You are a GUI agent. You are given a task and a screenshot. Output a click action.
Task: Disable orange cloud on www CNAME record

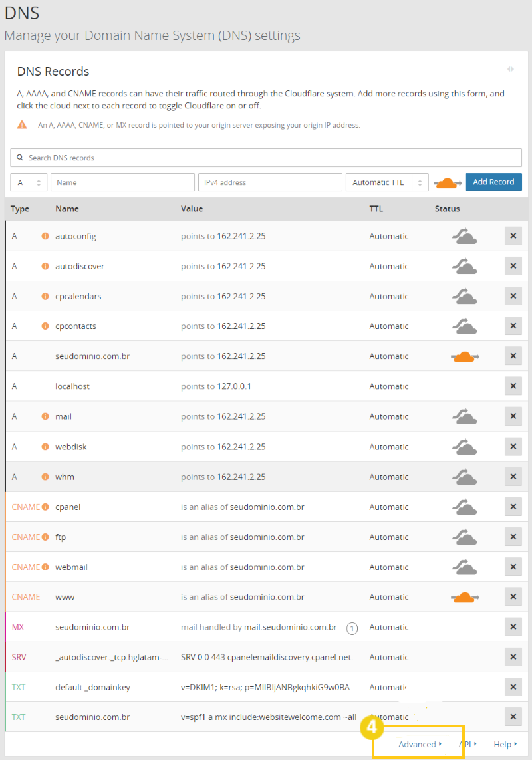click(465, 597)
